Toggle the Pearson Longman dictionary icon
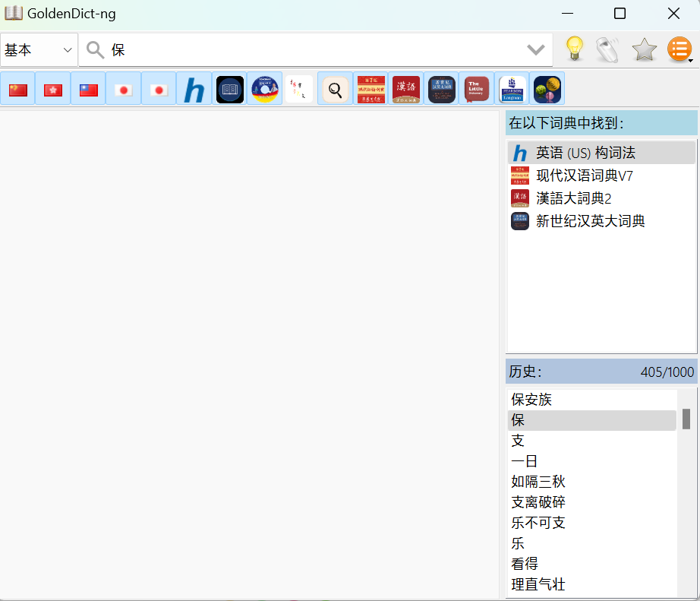Screen dimensions: 700x601 (x=512, y=90)
